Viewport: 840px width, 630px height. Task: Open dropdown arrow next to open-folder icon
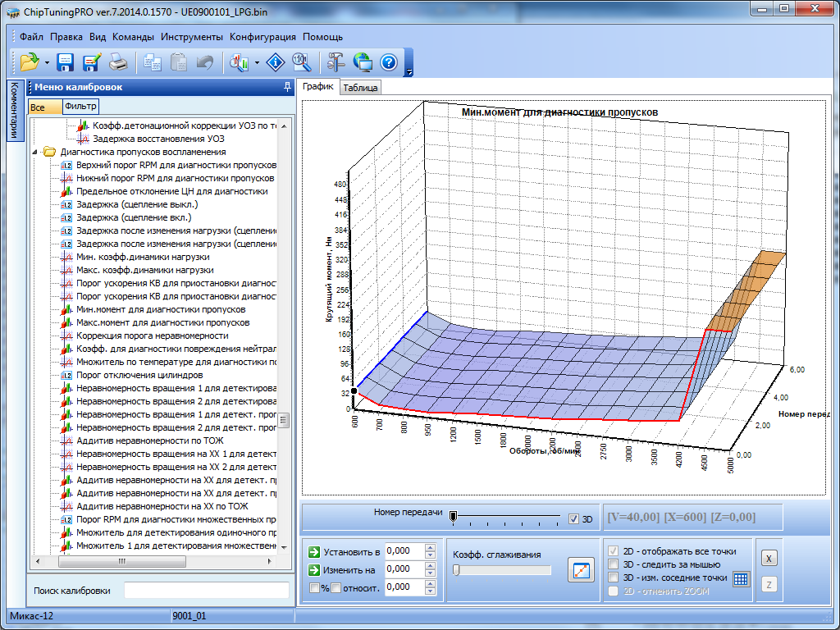(x=47, y=62)
